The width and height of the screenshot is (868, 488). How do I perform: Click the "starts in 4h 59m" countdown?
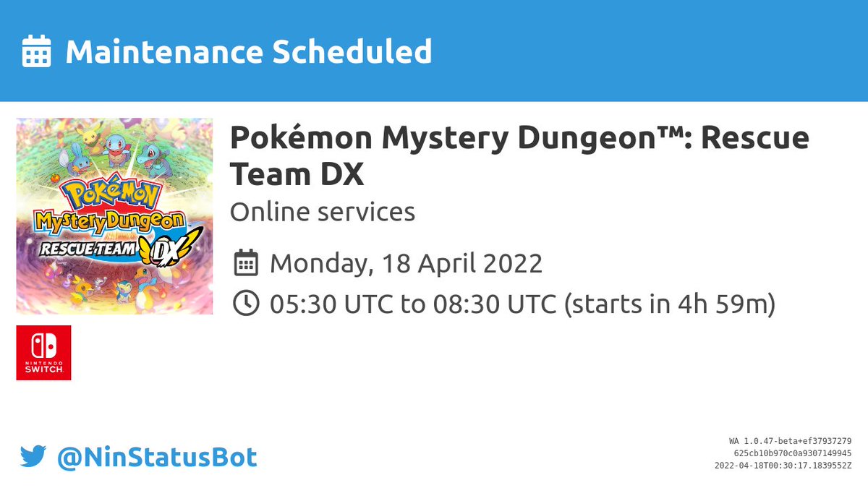[x=669, y=304]
